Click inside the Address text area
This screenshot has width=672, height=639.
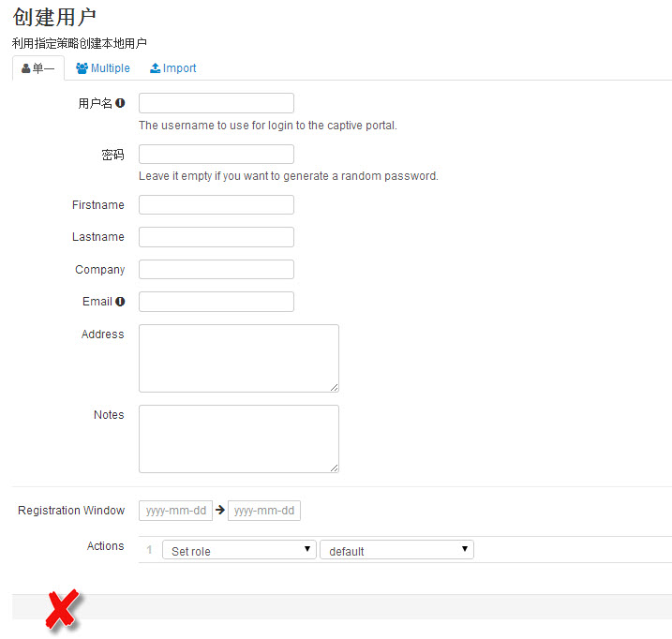pos(238,358)
